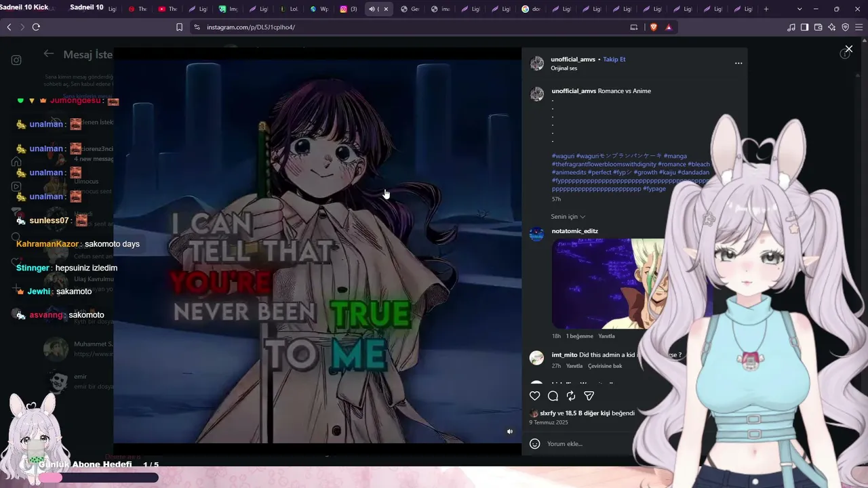Open Brave Wallet icon
The width and height of the screenshot is (868, 488).
tap(818, 27)
